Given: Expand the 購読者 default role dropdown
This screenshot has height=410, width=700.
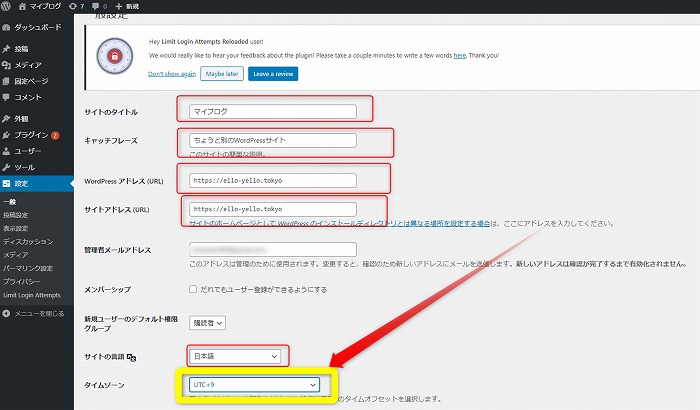Looking at the screenshot, I should 206,322.
